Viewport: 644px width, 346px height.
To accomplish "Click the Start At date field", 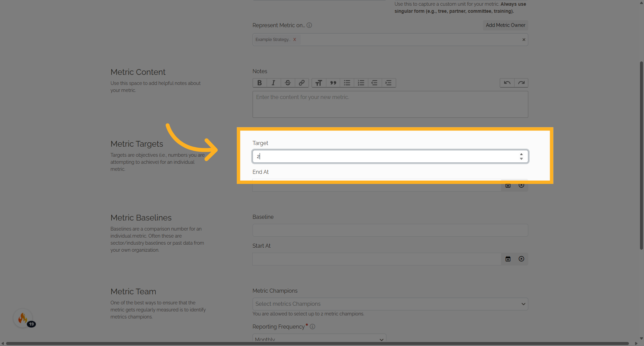I will click(377, 259).
